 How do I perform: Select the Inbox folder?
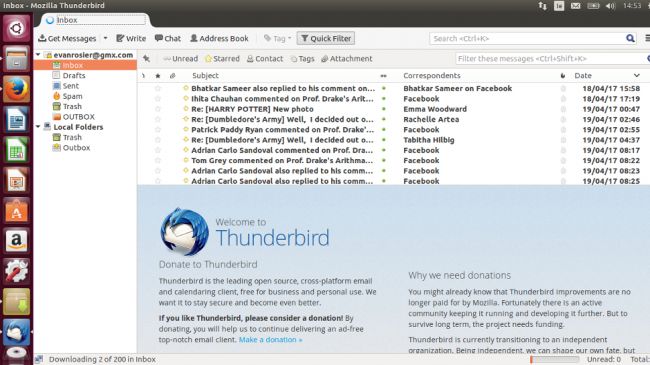[85, 65]
